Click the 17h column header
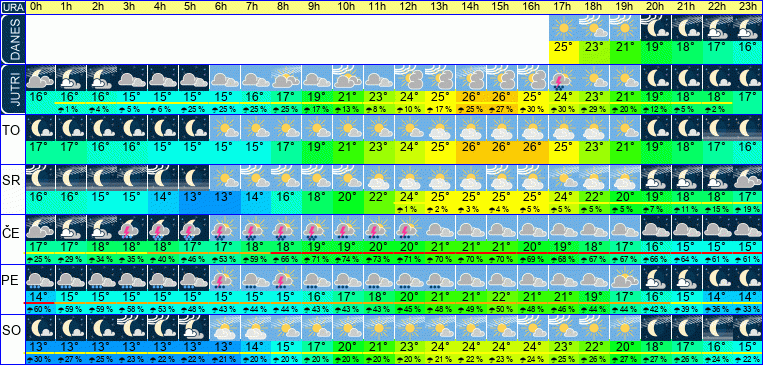 coord(563,7)
